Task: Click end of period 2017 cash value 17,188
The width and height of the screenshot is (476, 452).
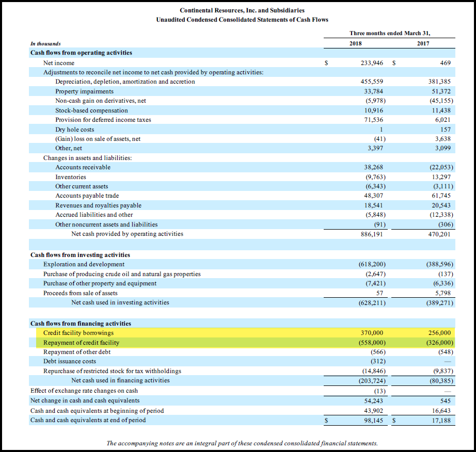Action: [x=441, y=421]
